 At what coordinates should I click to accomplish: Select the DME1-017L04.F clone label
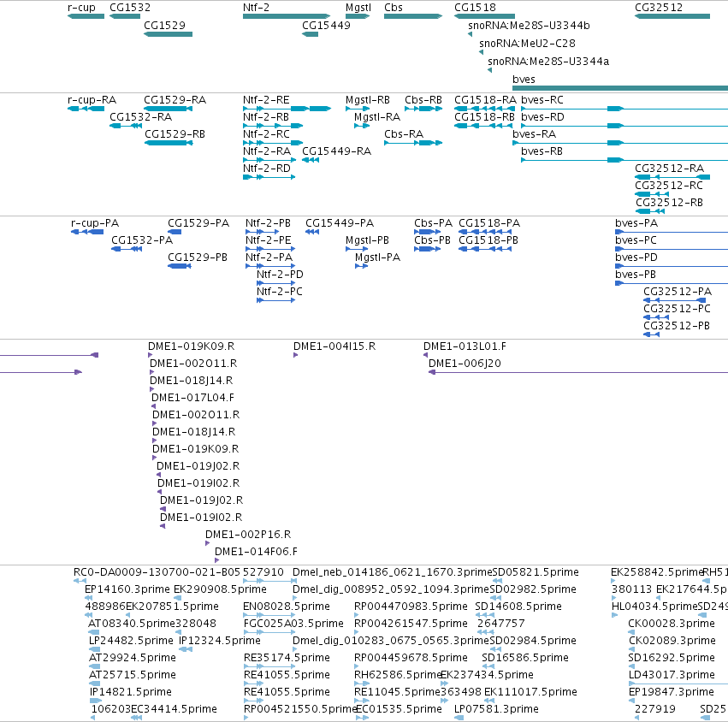click(x=192, y=398)
